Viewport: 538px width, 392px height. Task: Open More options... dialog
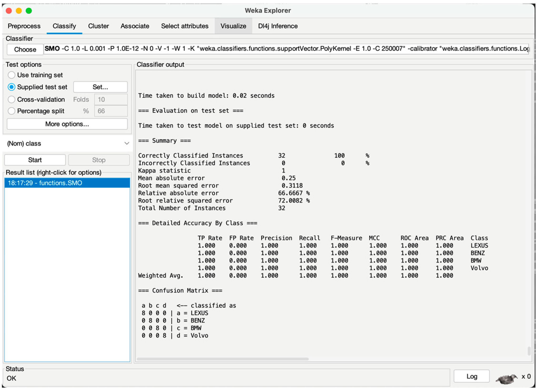coord(67,124)
